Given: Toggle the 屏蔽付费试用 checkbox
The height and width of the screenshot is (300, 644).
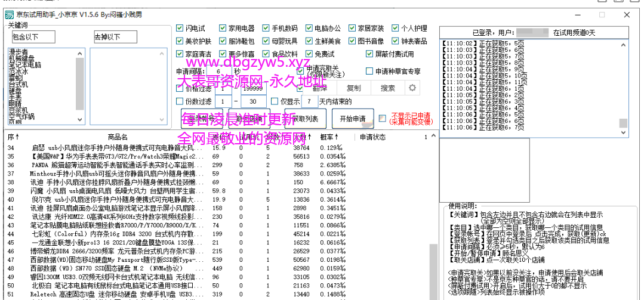Looking at the screenshot, I should (x=369, y=54).
